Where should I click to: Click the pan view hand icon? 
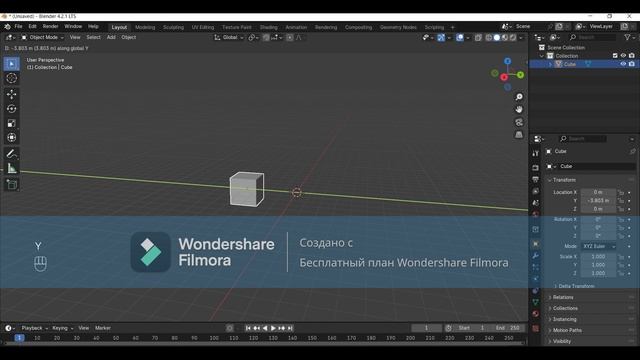pos(519,109)
